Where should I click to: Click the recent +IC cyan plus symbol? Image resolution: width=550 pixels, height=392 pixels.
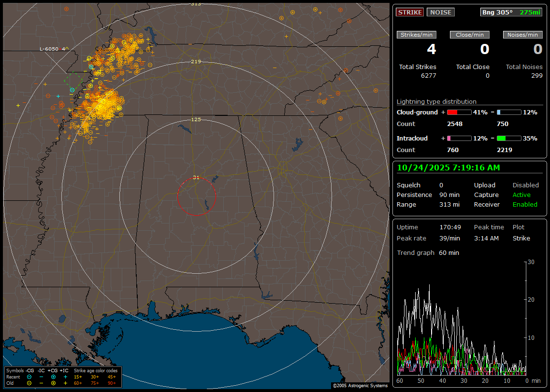click(x=65, y=377)
